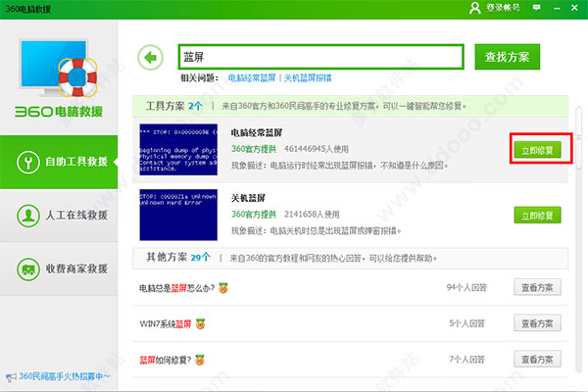The width and height of the screenshot is (588, 392).
Task: Click 360民间高手火热招募中 link
Action: click(x=64, y=376)
